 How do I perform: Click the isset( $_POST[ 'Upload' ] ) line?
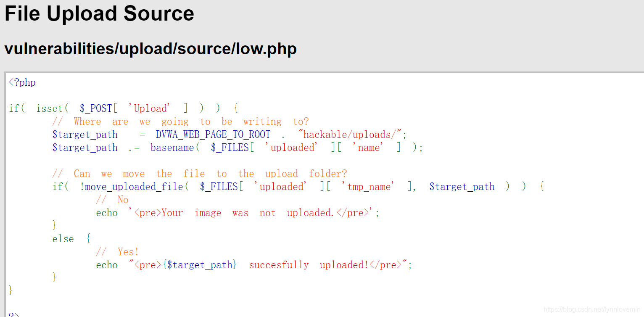click(x=124, y=108)
